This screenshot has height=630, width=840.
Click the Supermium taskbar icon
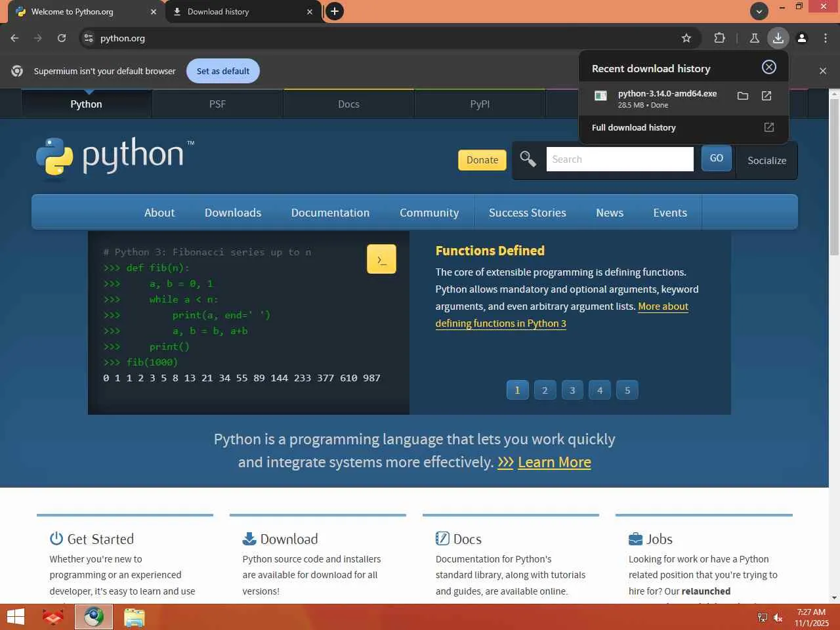[x=93, y=617]
